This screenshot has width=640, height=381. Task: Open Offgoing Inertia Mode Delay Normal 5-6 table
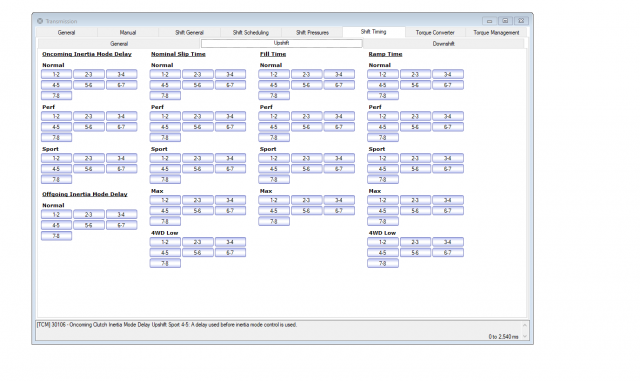tap(89, 225)
